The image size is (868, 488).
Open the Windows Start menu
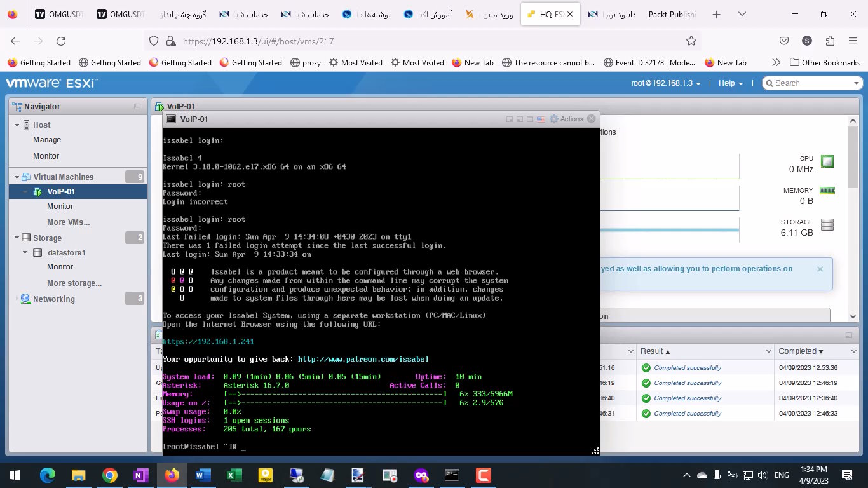15,475
